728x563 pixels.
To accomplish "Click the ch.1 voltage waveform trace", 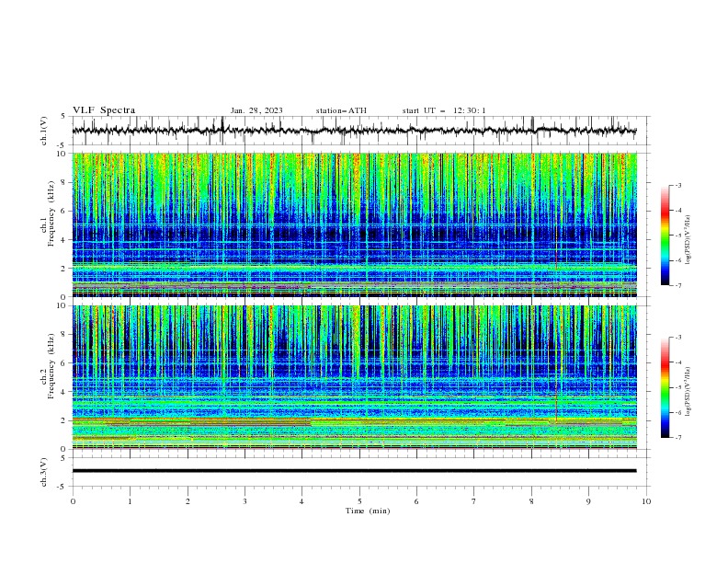I will tap(354, 131).
